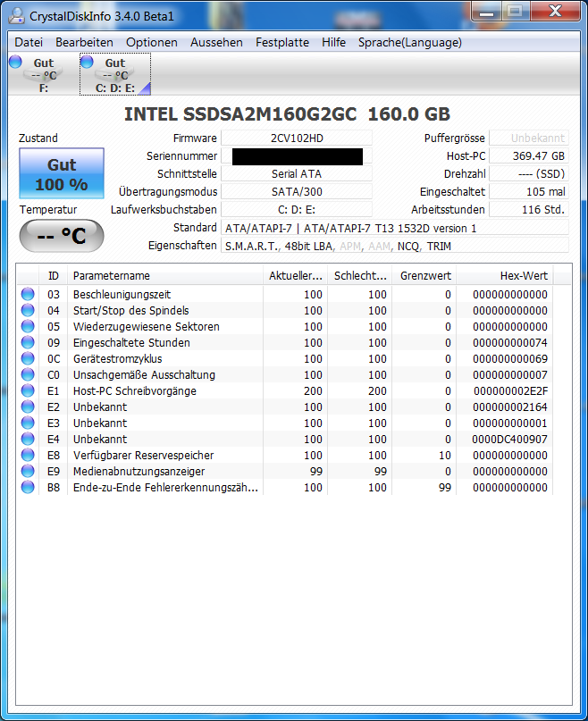This screenshot has height=721, width=588.
Task: Click the Übertragungsmodus field SATA/300
Action: pos(297,192)
